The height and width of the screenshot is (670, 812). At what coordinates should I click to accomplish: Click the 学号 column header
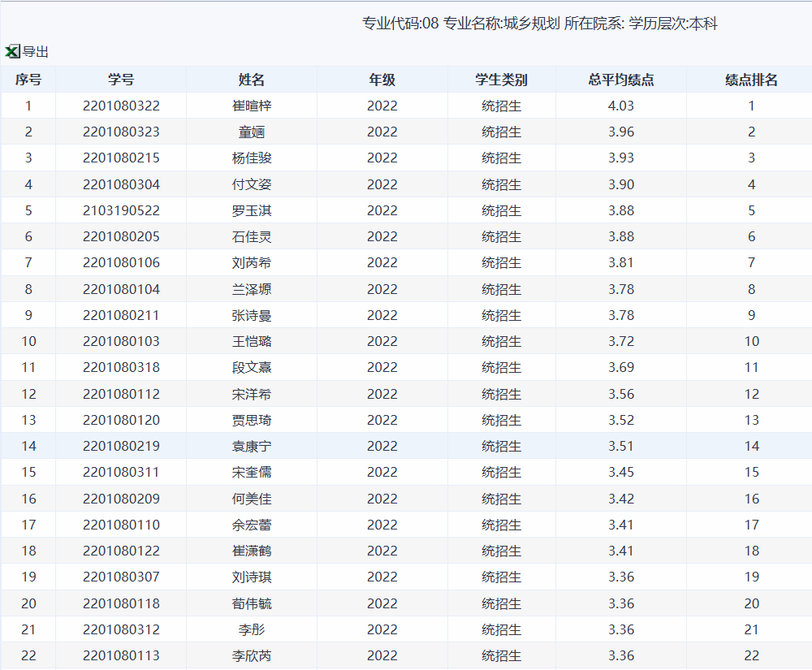pos(121,80)
